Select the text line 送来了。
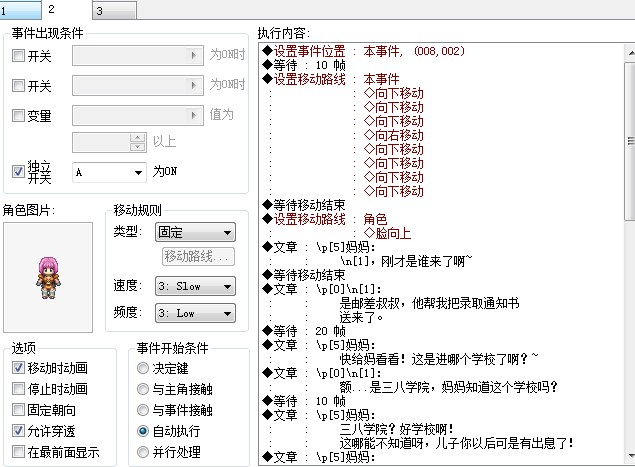The height and width of the screenshot is (467, 635). (361, 317)
